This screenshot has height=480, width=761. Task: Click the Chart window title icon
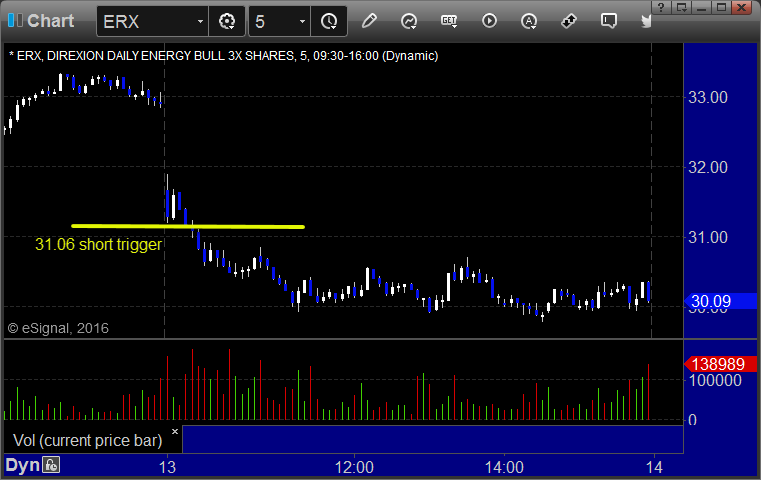click(15, 20)
